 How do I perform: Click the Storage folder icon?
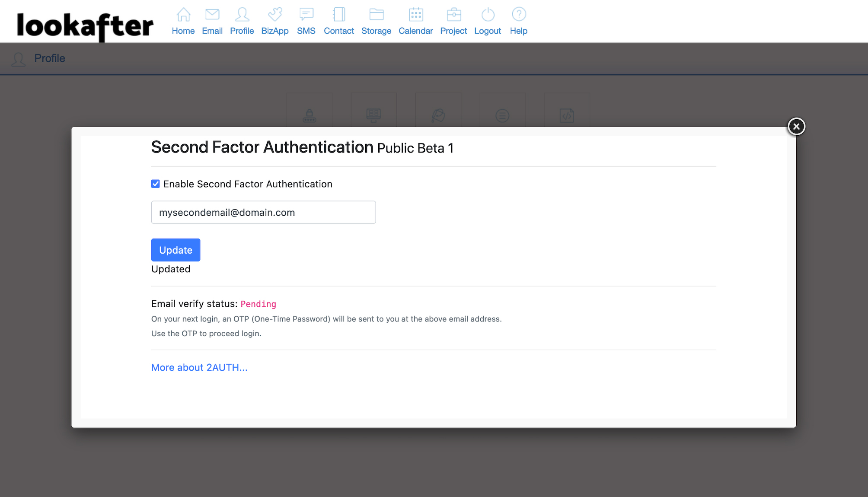coord(377,15)
